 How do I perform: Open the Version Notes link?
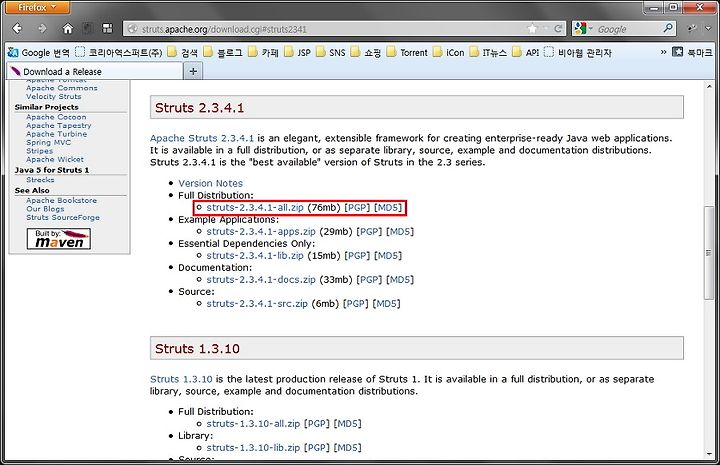coord(210,183)
